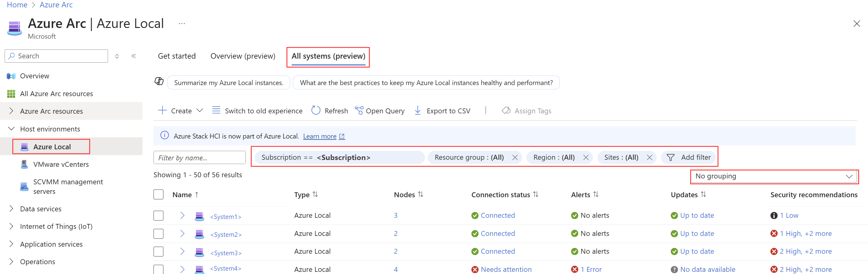The width and height of the screenshot is (868, 274).
Task: Expand the Internet of Things (IoT) section
Action: [11, 226]
